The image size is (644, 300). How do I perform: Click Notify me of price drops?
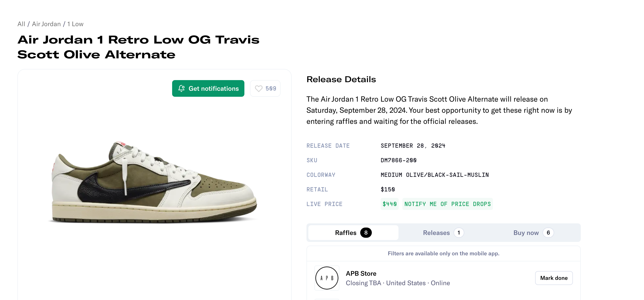point(447,204)
